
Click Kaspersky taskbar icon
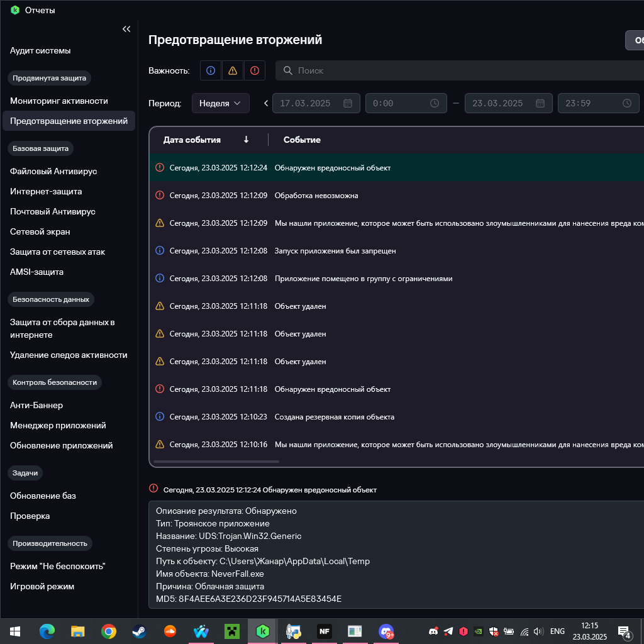pyautogui.click(x=262, y=631)
